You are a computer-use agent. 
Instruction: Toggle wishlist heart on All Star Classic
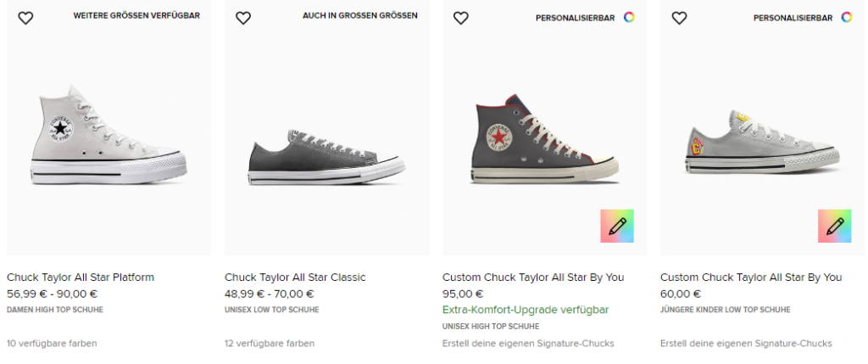[x=243, y=18]
